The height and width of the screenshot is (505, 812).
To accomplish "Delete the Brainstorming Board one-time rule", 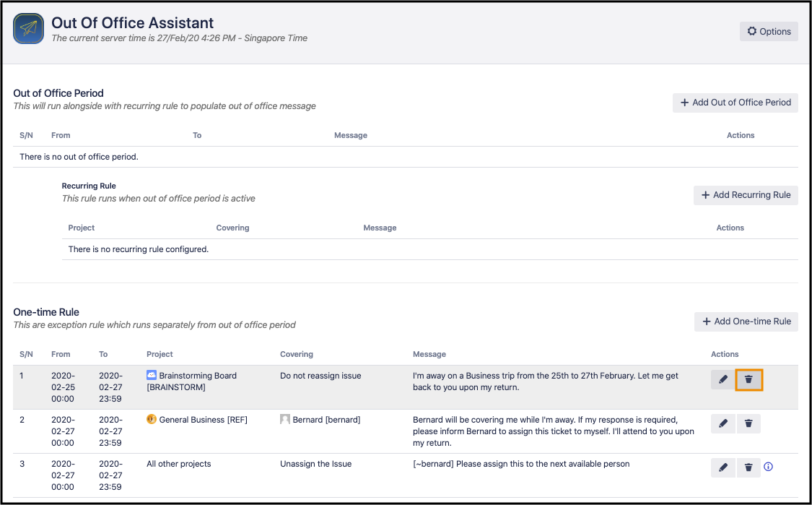I will coord(748,379).
